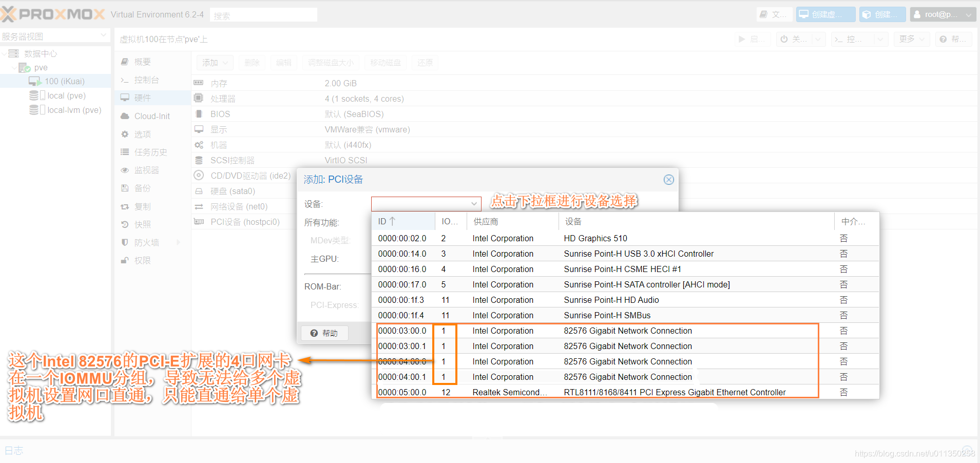The image size is (980, 463).
Task: Click the documentation button in top bar
Action: (774, 14)
